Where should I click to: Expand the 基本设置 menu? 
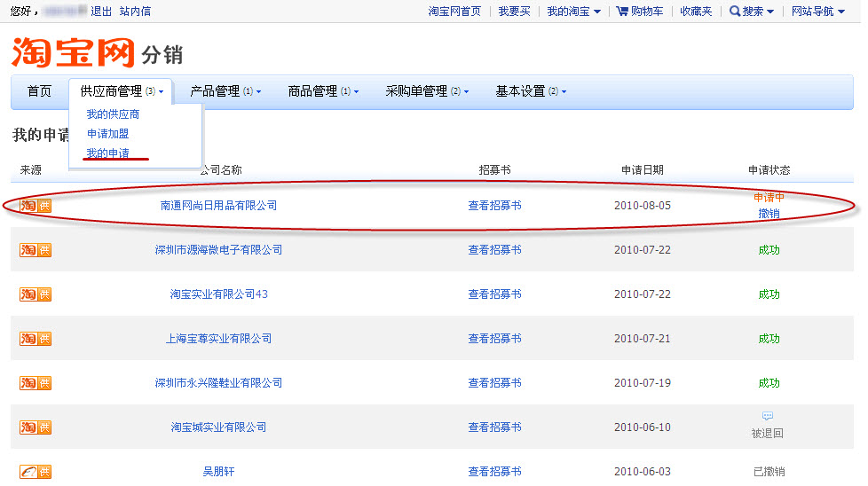pyautogui.click(x=531, y=91)
